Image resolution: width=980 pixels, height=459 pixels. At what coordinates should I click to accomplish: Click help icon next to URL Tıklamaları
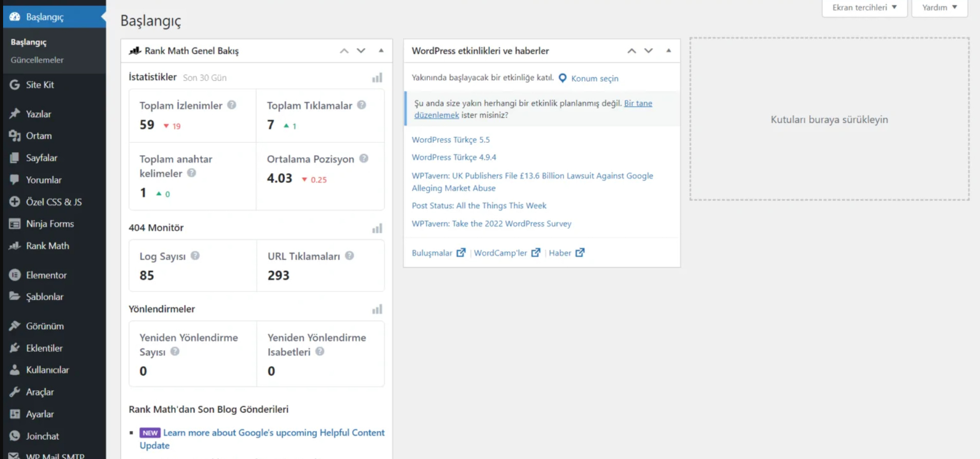click(349, 255)
